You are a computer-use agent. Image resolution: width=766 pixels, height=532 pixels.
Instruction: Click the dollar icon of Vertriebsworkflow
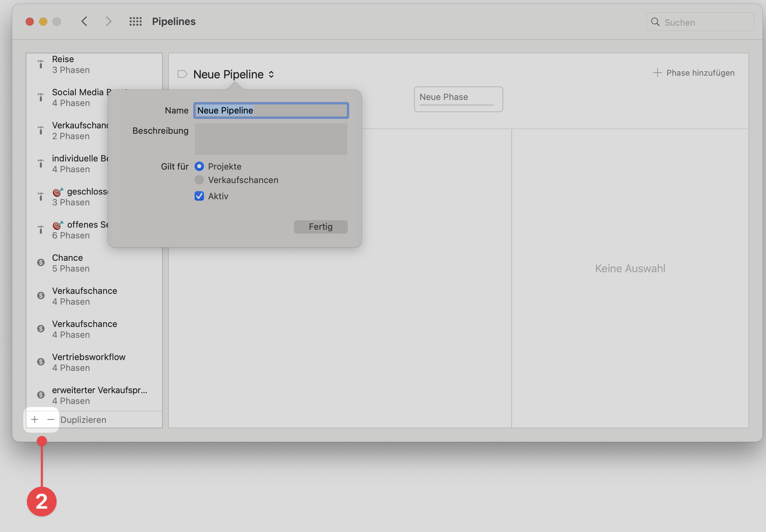pyautogui.click(x=41, y=362)
